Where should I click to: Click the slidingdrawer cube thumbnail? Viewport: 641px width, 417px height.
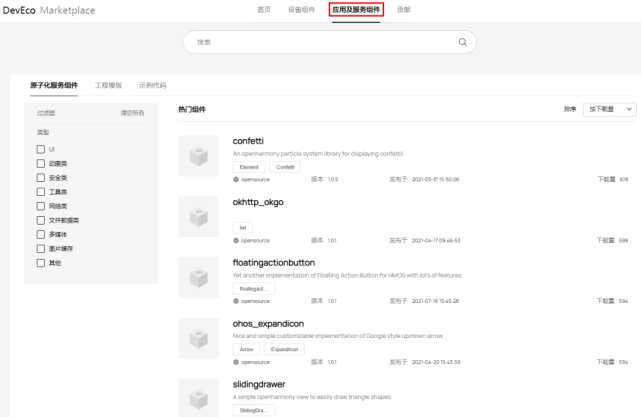coord(199,398)
